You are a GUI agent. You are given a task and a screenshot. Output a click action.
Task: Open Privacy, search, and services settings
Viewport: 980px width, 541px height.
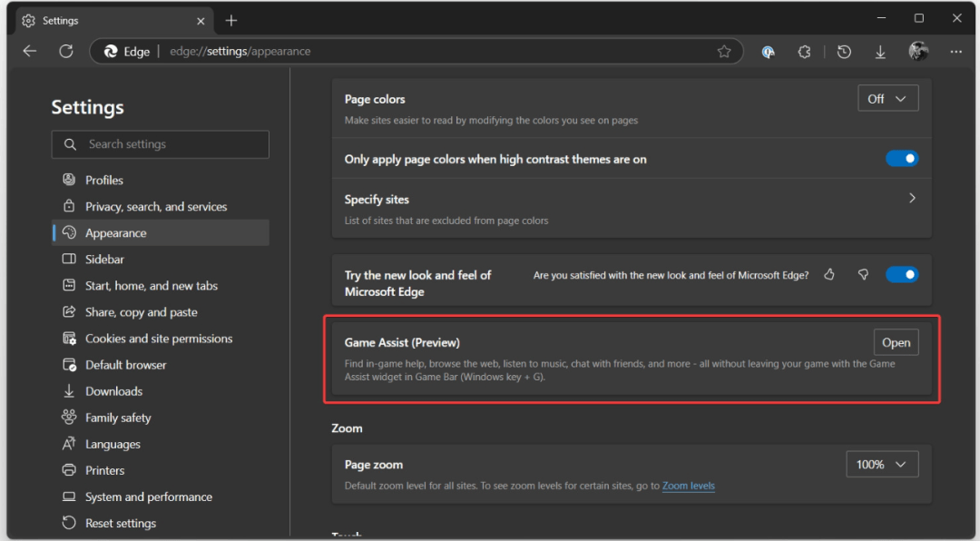tap(156, 207)
